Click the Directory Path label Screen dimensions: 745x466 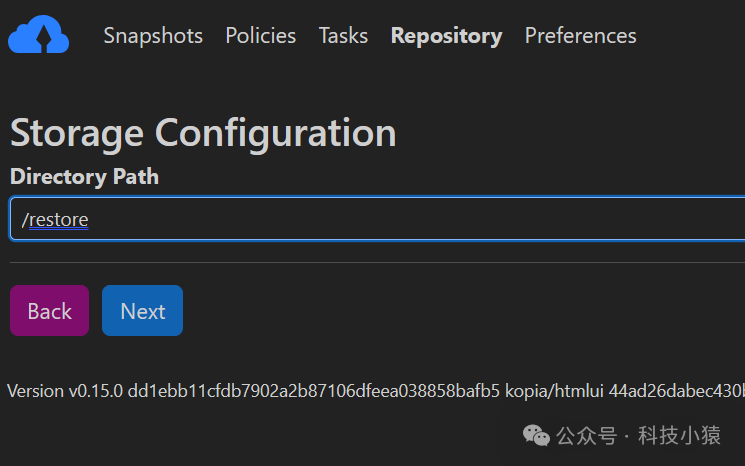pyautogui.click(x=84, y=177)
